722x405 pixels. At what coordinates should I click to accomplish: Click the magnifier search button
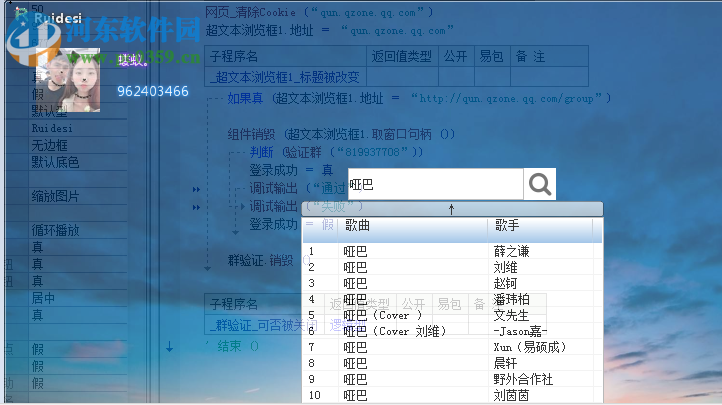(540, 184)
